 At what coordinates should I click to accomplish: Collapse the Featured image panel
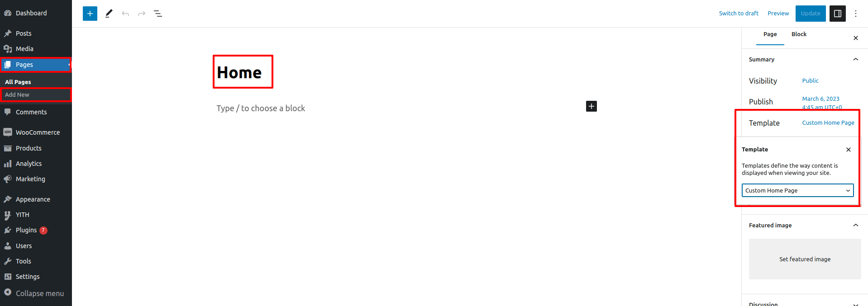[855, 225]
